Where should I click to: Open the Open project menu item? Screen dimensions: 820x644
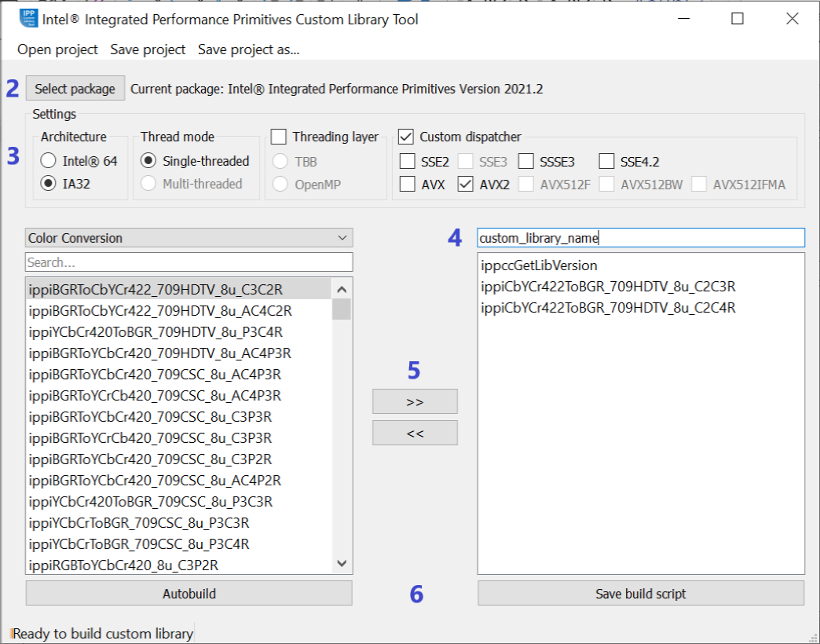coord(57,49)
